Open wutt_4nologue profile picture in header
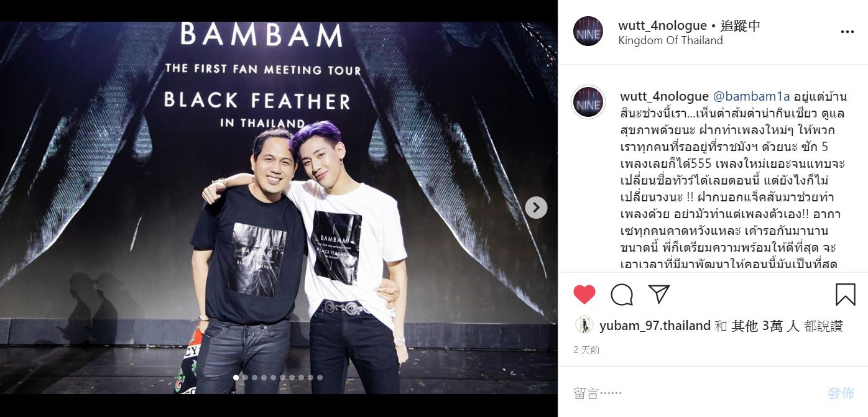Screen dimensions: 868x417 click(x=588, y=32)
